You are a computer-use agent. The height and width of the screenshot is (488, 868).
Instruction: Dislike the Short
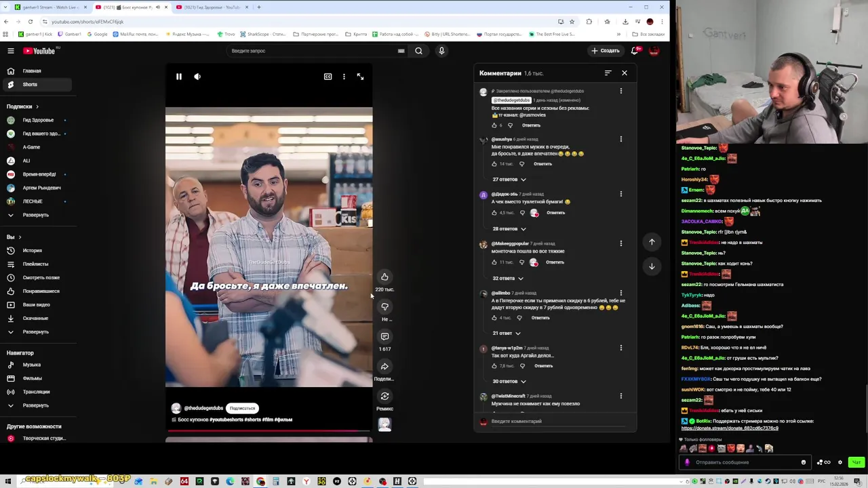pyautogui.click(x=384, y=306)
